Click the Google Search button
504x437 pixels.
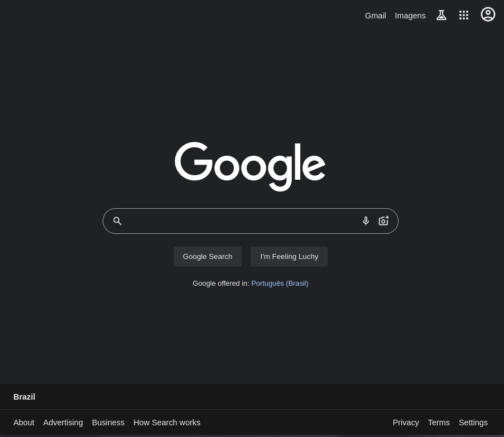point(207,256)
